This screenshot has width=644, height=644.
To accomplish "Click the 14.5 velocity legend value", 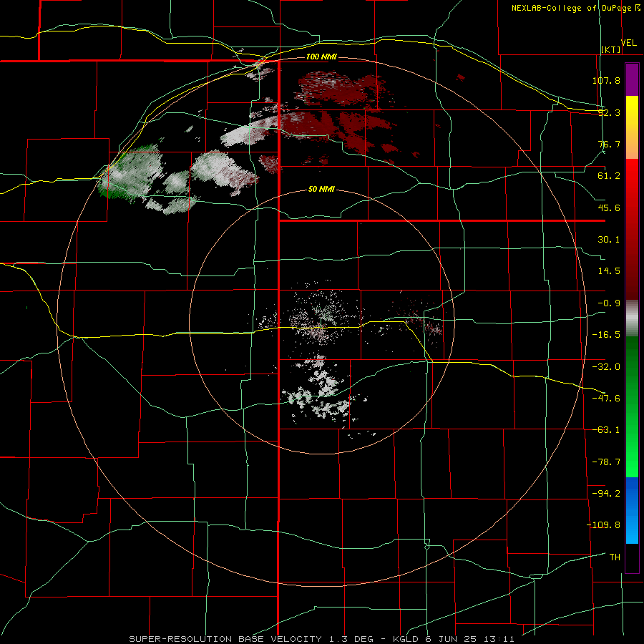I will [609, 271].
